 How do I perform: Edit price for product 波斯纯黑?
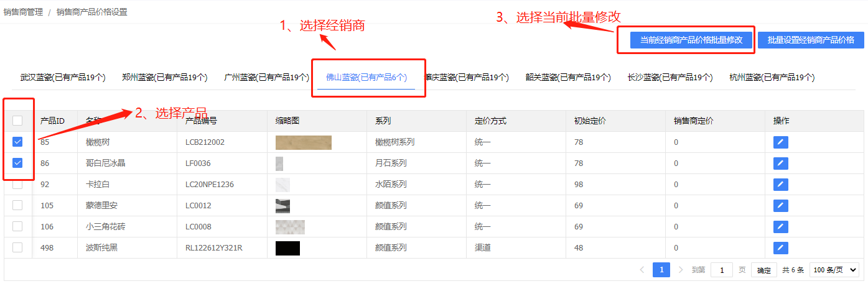(x=780, y=248)
